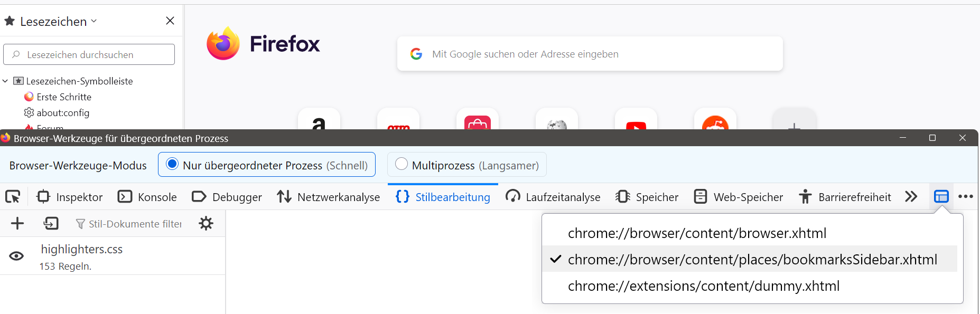The image size is (980, 314).
Task: Collapse the Lesezeichen-Symbolleiste folder
Action: (x=5, y=81)
